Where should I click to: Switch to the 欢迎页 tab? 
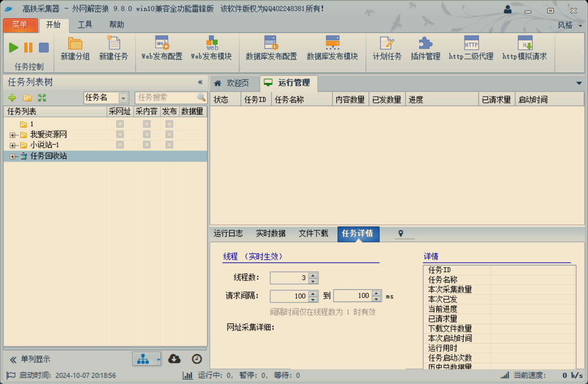tap(232, 83)
